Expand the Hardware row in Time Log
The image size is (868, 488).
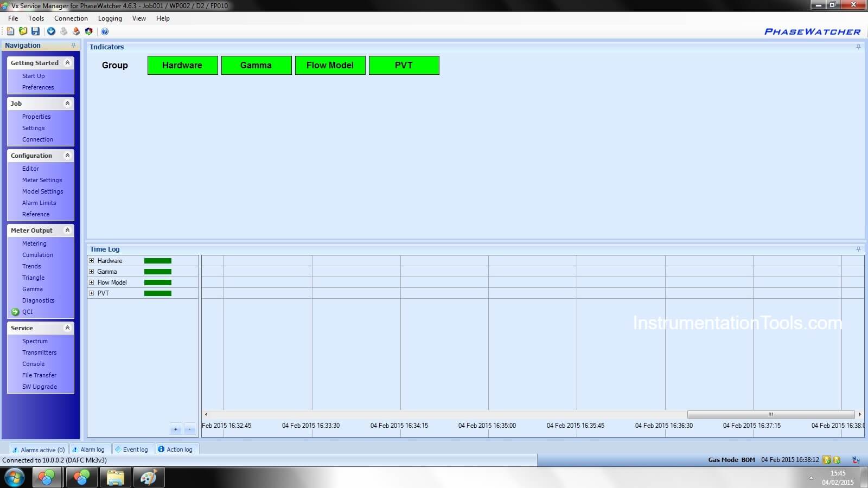(x=92, y=261)
